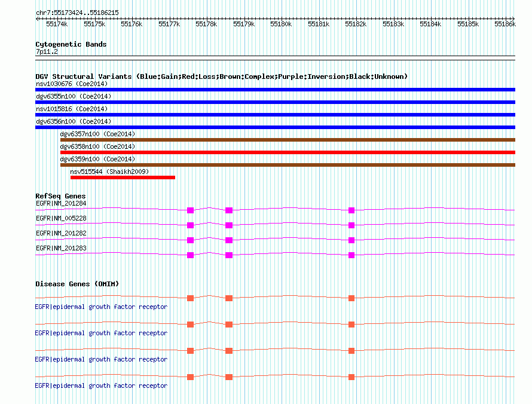Screen dimensions: 532x404
Task: Open variant label dgv6355n100 (Coe2014)
Action: tap(74, 96)
